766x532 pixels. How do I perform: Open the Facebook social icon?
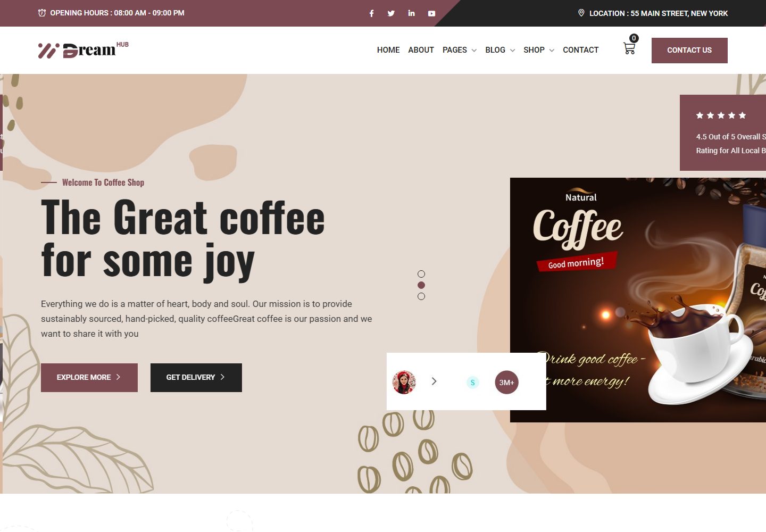371,13
